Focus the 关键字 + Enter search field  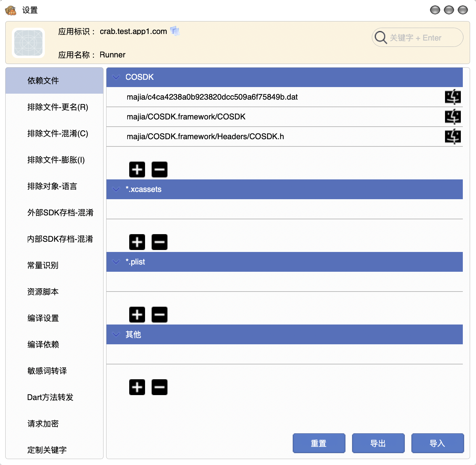point(418,38)
